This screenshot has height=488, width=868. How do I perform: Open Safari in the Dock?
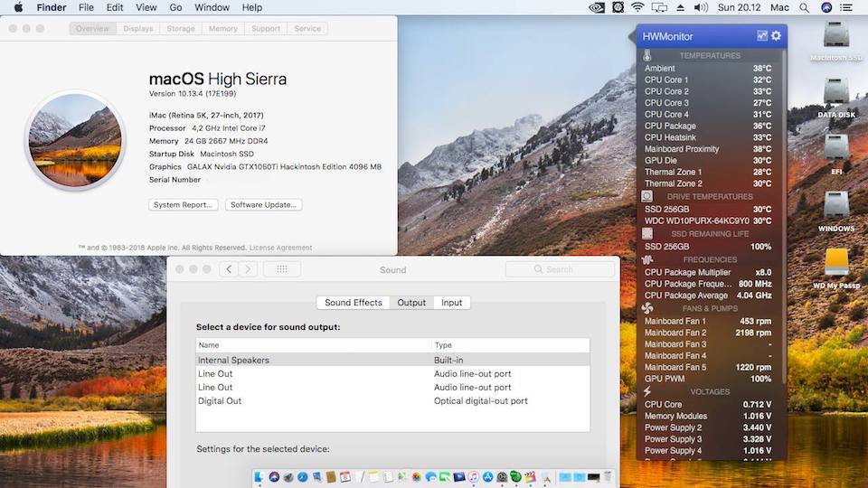point(302,476)
